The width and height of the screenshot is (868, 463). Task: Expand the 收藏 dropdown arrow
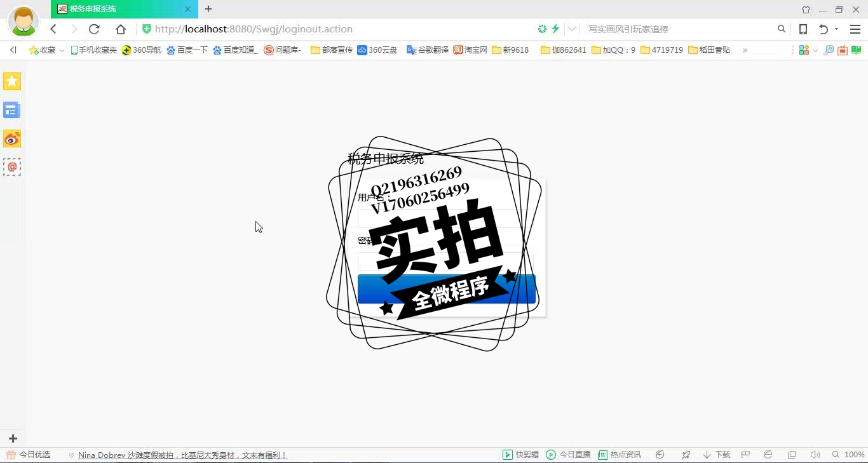coord(62,50)
